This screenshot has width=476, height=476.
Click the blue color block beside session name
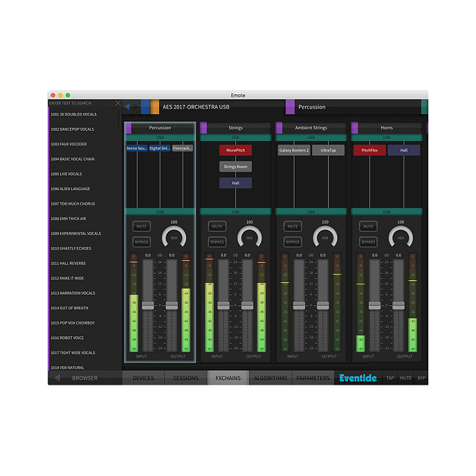145,107
